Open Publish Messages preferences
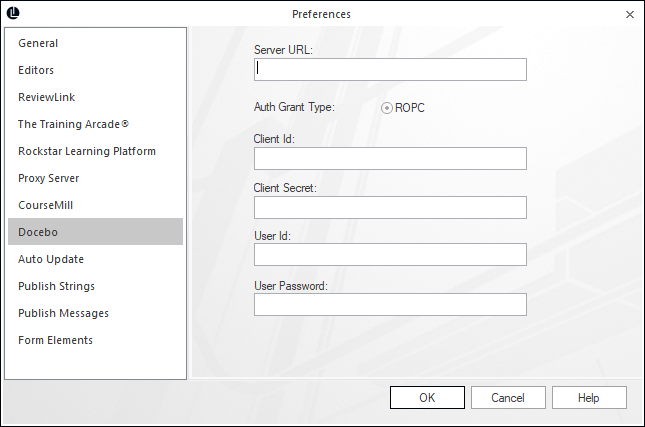 click(x=63, y=313)
